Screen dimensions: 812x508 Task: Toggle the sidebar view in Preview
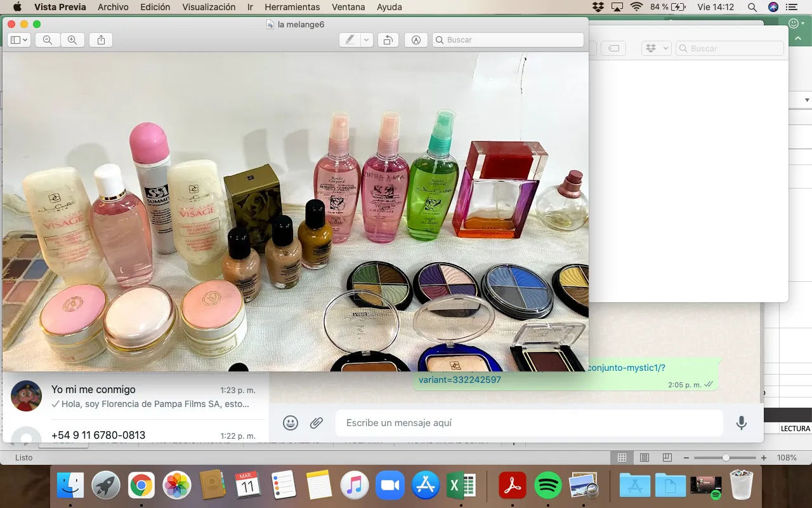pos(15,39)
